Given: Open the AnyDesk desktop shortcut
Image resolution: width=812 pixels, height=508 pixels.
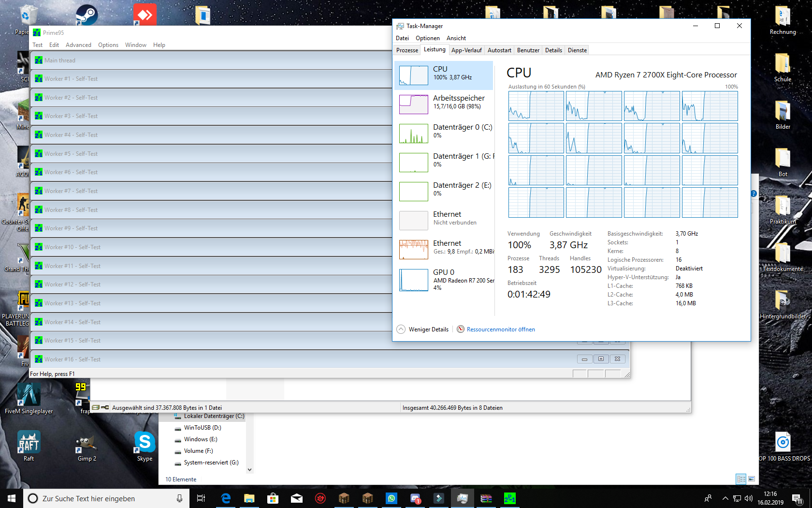Looking at the screenshot, I should pyautogui.click(x=145, y=15).
